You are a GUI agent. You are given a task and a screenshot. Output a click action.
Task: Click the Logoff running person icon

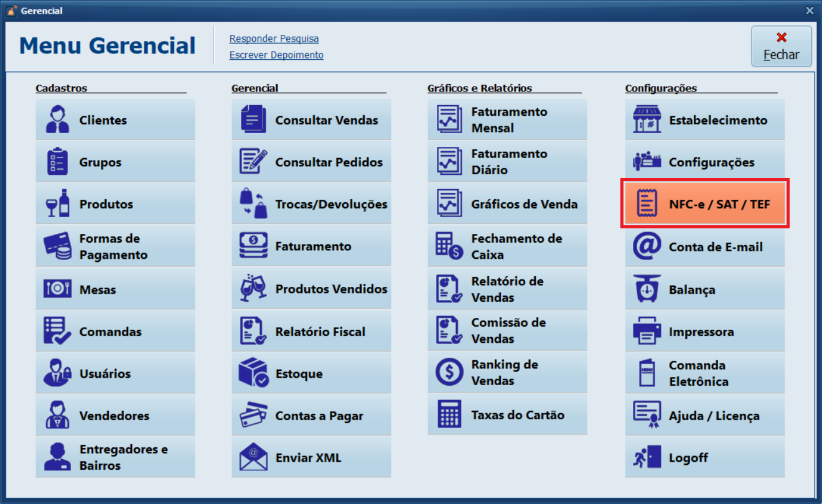pos(647,458)
